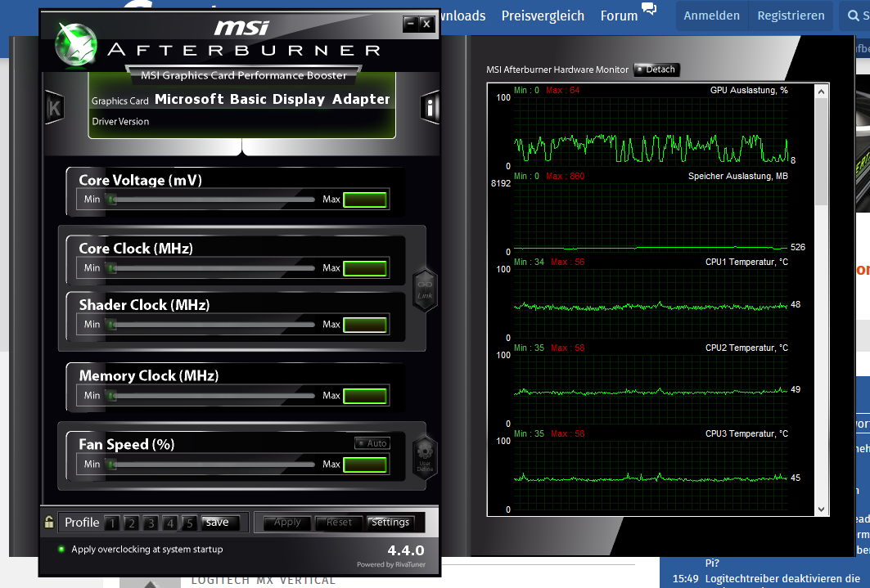The width and height of the screenshot is (870, 588).
Task: Select profile slot 1
Action: [112, 523]
